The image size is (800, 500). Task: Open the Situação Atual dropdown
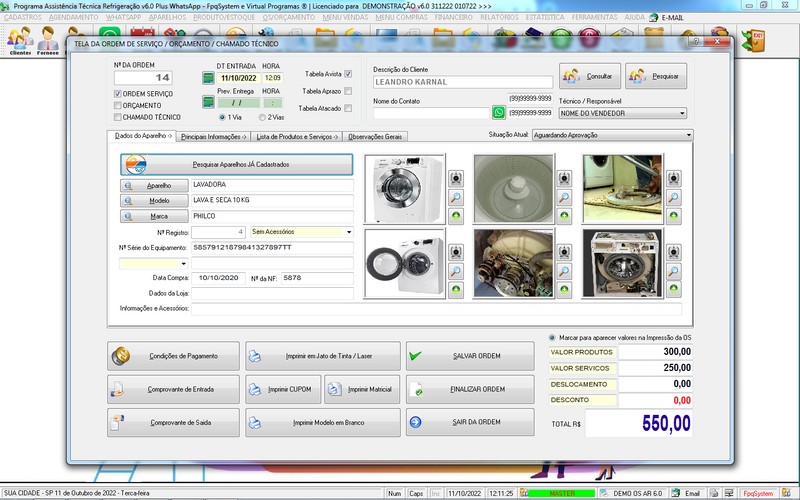[x=688, y=134]
